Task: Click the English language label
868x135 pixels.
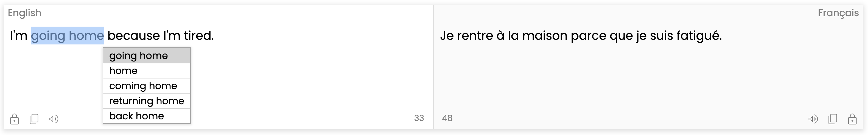Action: coord(25,13)
